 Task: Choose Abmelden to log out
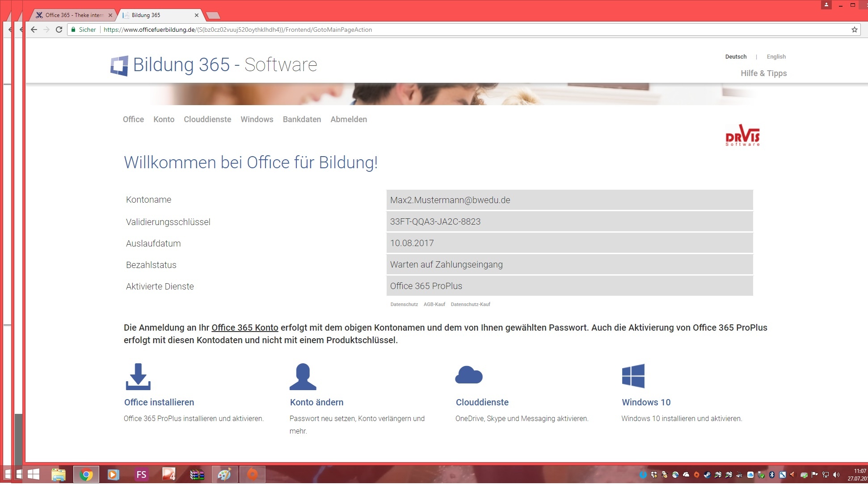coord(349,119)
